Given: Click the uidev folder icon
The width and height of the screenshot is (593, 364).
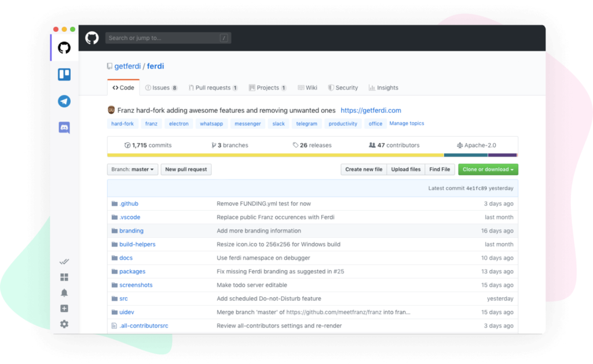Looking at the screenshot, I should tap(114, 312).
